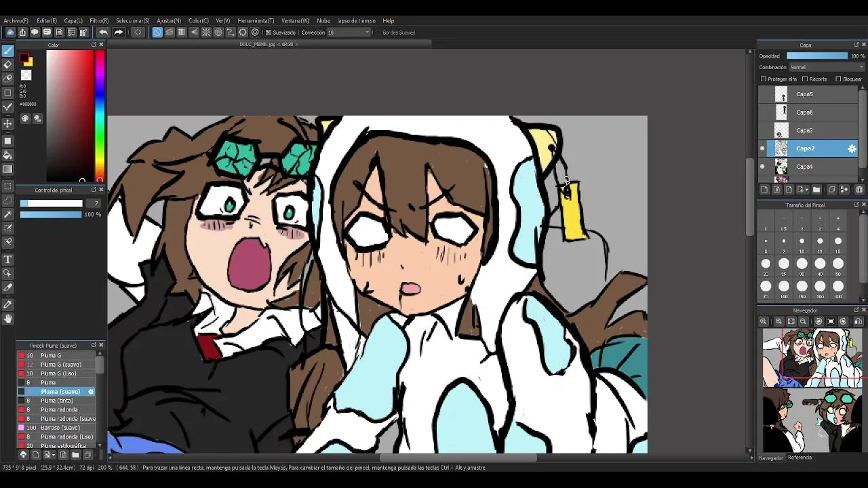The height and width of the screenshot is (488, 868).
Task: Open the Combinación blend mode dropdown
Action: (827, 67)
